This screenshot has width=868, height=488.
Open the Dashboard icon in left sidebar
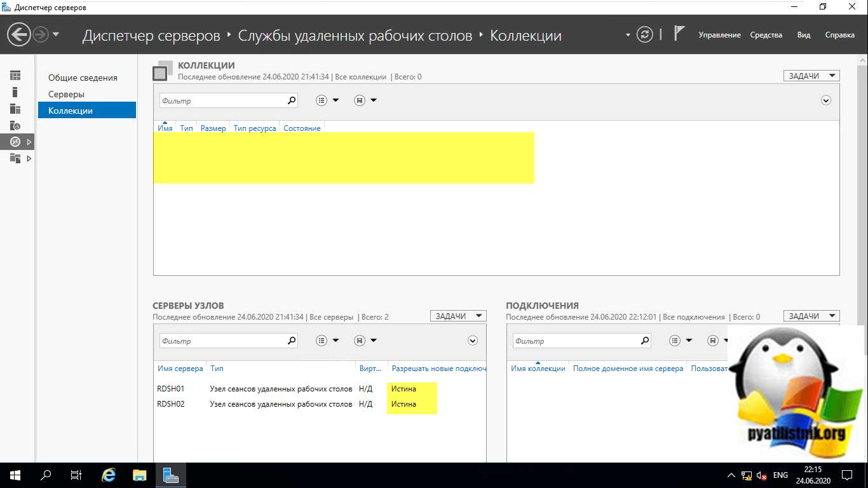[x=15, y=76]
